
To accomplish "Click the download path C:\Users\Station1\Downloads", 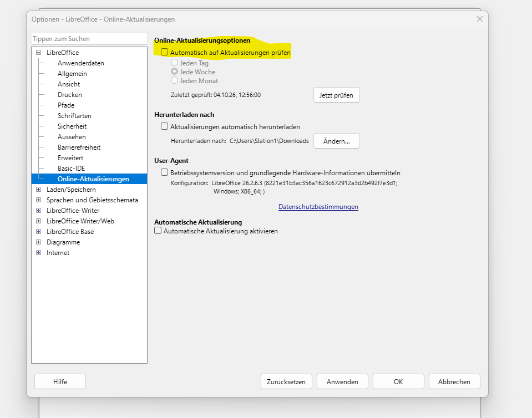I will (269, 141).
